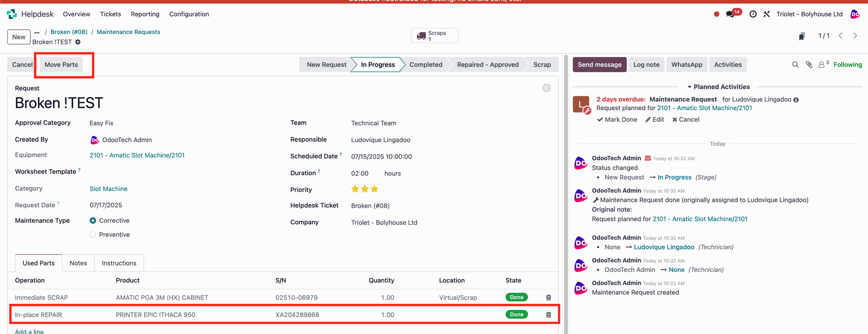The height and width of the screenshot is (334, 868).
Task: Edit the Duration field 02:00
Action: pyautogui.click(x=360, y=174)
